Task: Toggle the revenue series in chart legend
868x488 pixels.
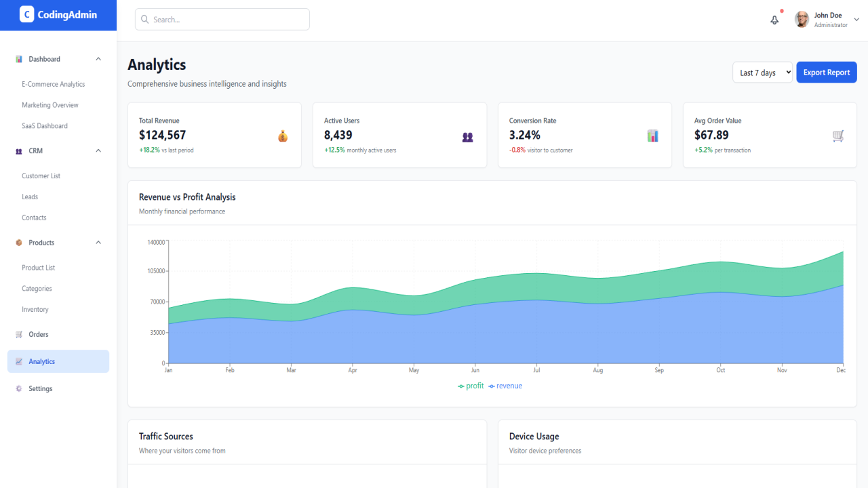Action: pyautogui.click(x=505, y=386)
